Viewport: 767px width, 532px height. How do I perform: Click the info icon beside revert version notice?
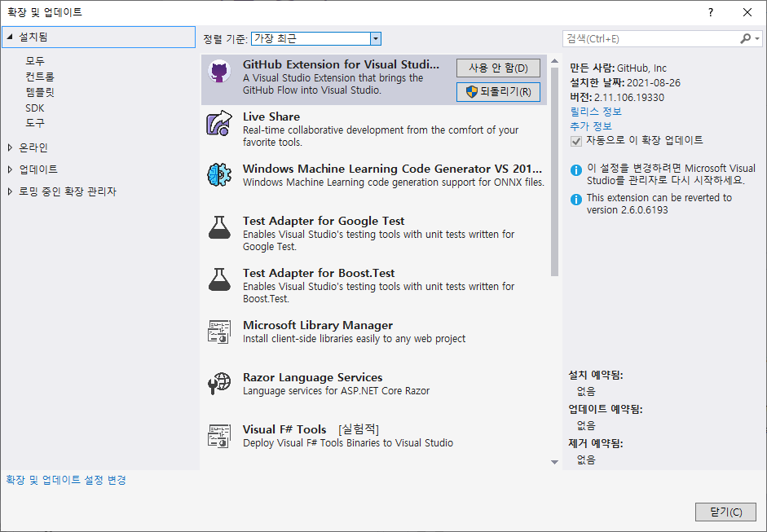[576, 200]
